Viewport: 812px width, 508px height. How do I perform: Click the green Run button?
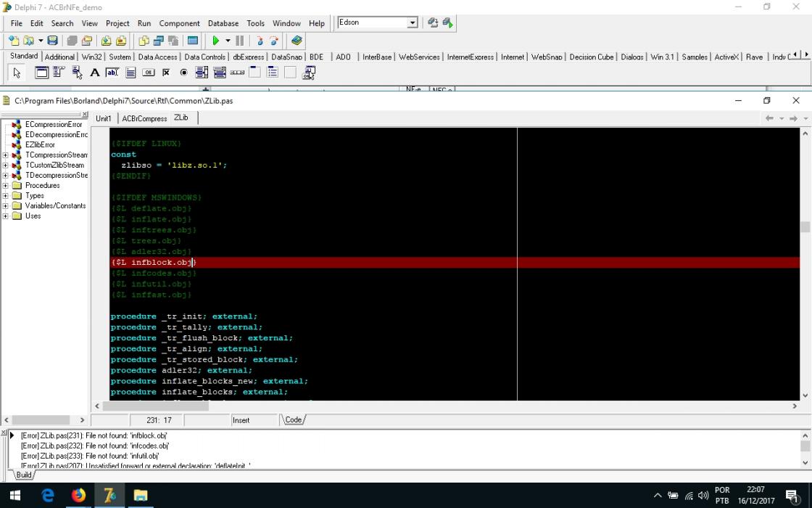[216, 41]
